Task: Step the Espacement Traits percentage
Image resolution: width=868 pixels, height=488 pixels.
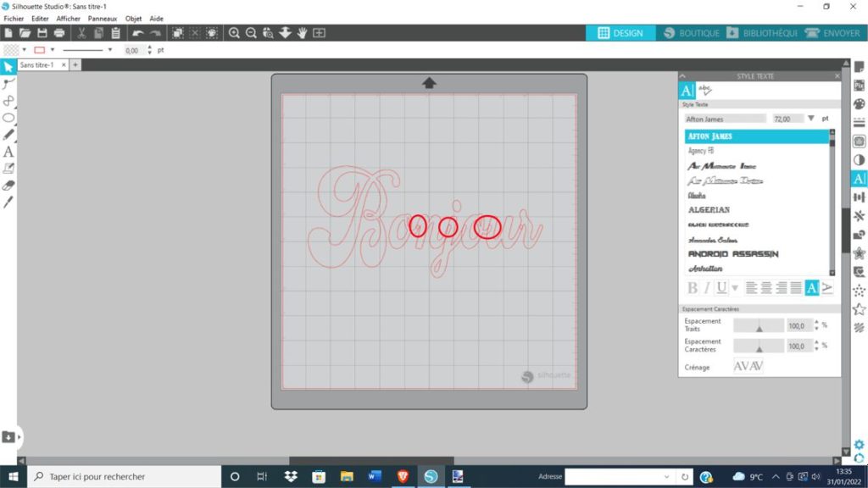Action: (816, 325)
